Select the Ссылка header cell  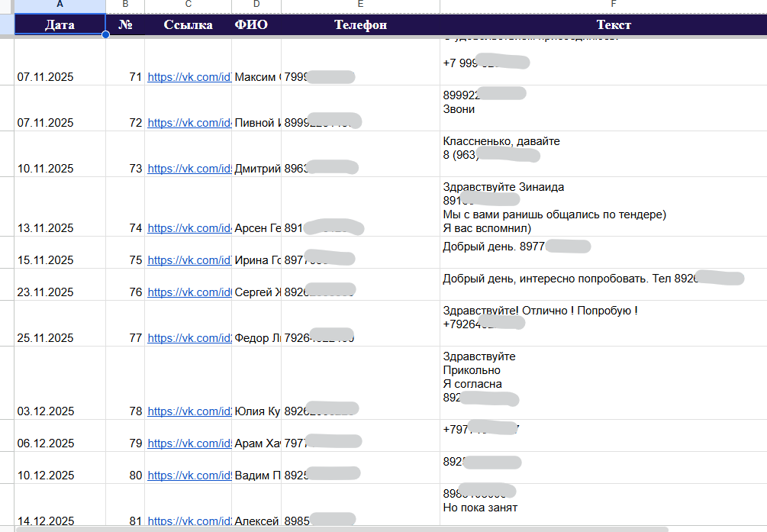[189, 24]
